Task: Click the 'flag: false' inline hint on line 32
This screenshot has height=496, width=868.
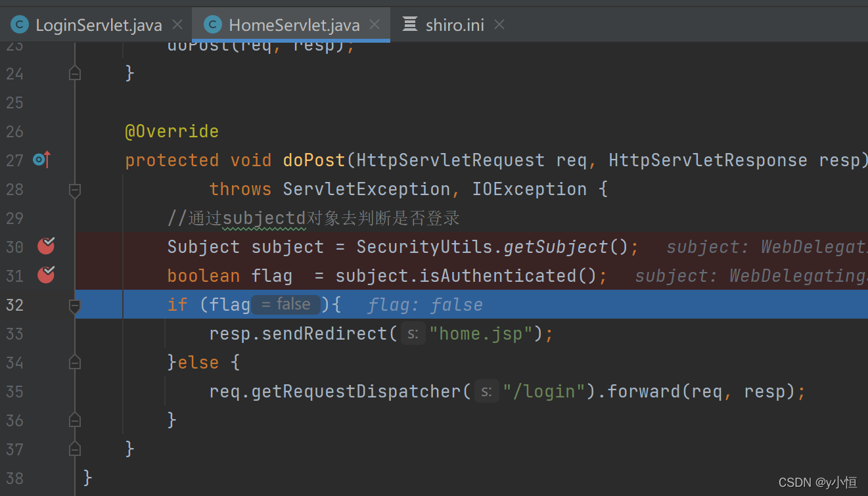Action: point(424,305)
